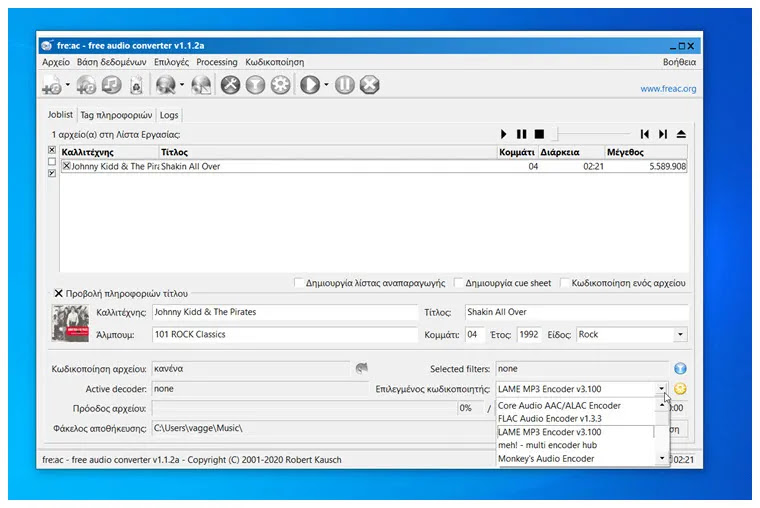This screenshot has height=508, width=760.
Task: Open the Κωδικοποίηση menu
Action: [274, 62]
